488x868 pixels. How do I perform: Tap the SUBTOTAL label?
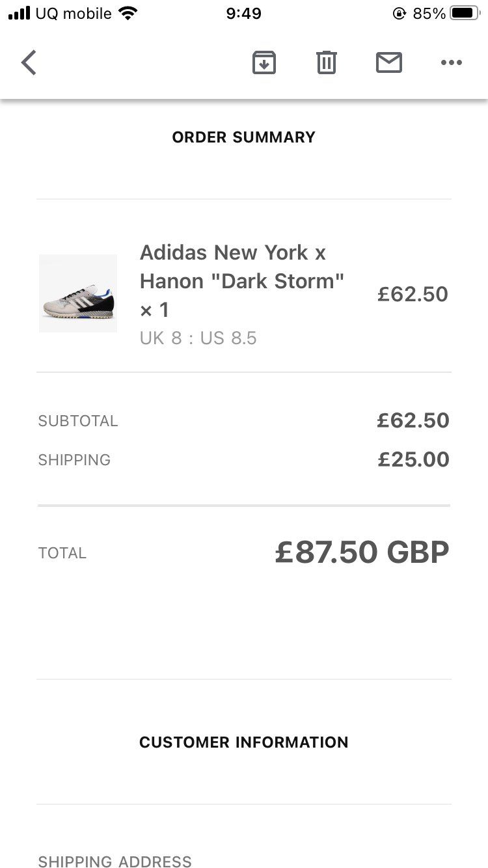click(78, 421)
